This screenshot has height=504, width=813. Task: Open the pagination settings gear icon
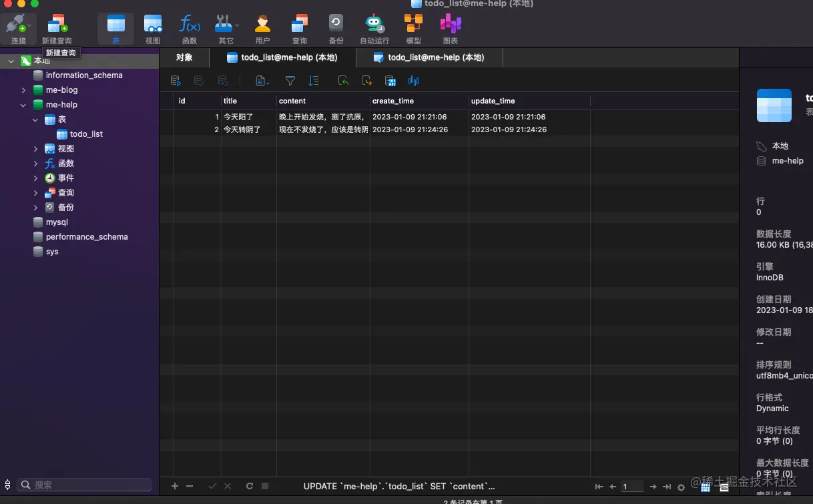coord(681,487)
